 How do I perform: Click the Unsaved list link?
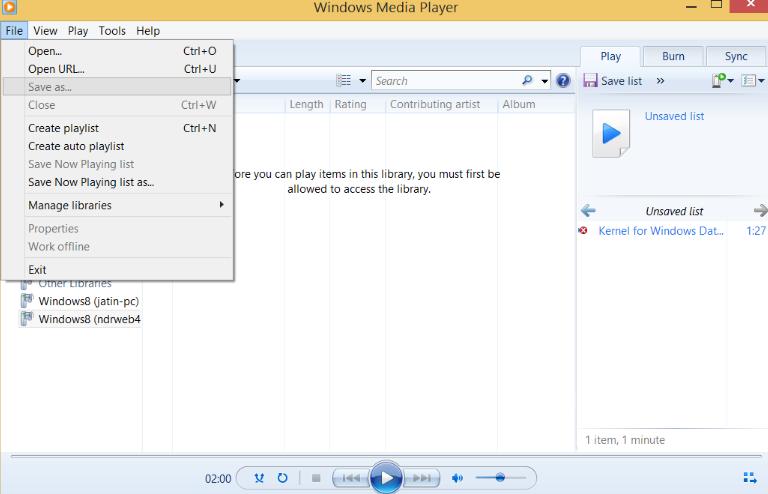coord(674,116)
